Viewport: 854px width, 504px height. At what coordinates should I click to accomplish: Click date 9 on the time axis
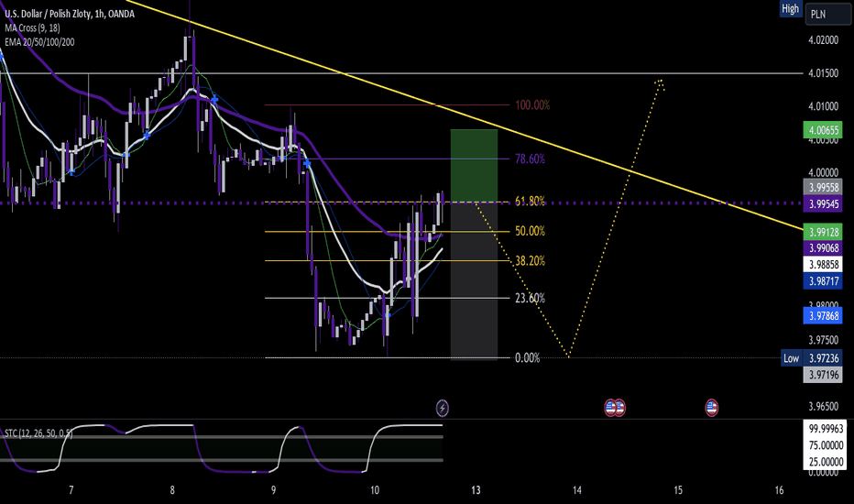[273, 490]
